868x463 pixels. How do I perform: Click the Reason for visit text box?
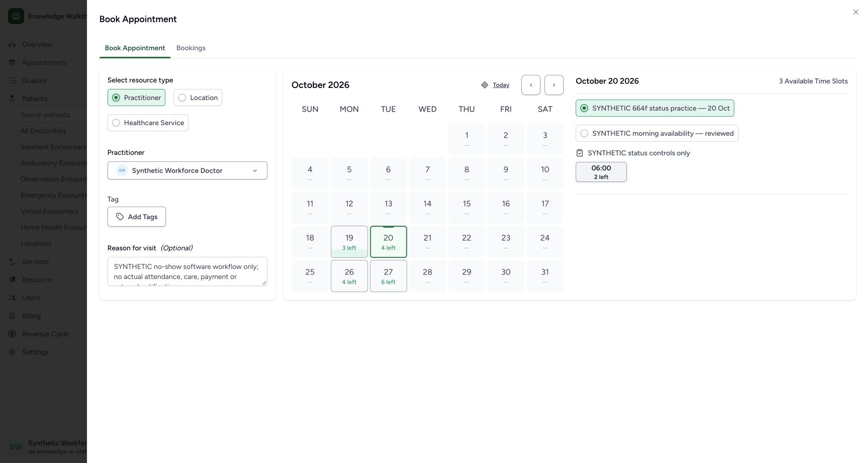click(187, 271)
